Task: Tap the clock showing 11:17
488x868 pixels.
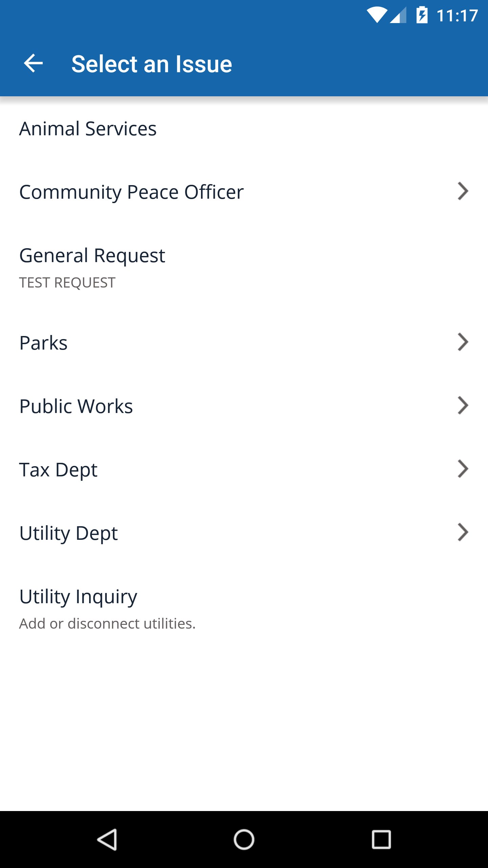Action: click(457, 16)
